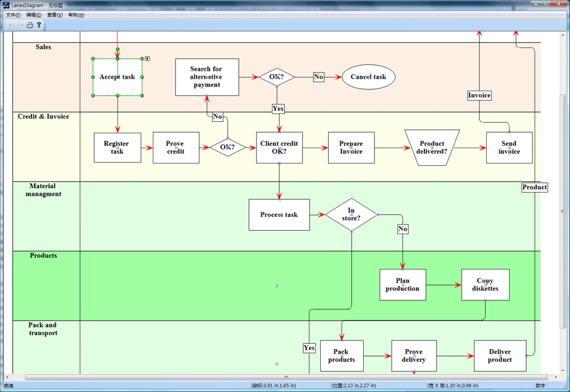Click the horizontal scrollbar at the bottom
Viewport: 570px width, 392px height.
(x=285, y=377)
